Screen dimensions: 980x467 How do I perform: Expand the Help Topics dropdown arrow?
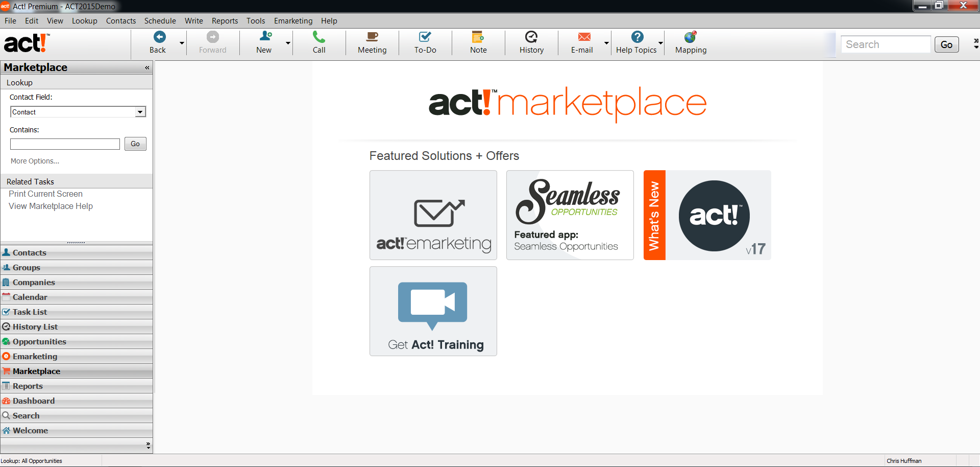(x=660, y=43)
